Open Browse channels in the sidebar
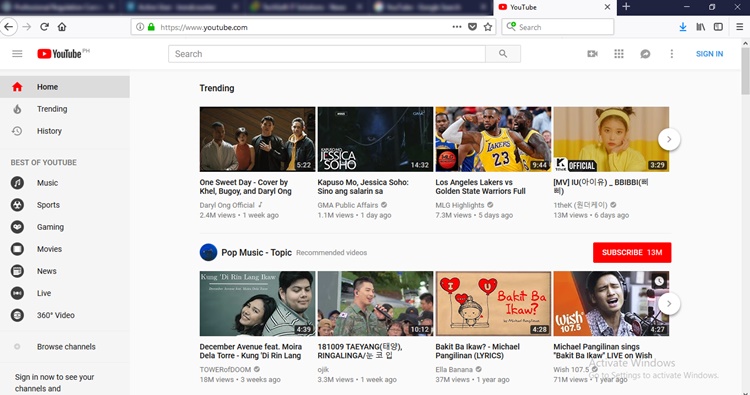This screenshot has height=395, width=750. (65, 347)
